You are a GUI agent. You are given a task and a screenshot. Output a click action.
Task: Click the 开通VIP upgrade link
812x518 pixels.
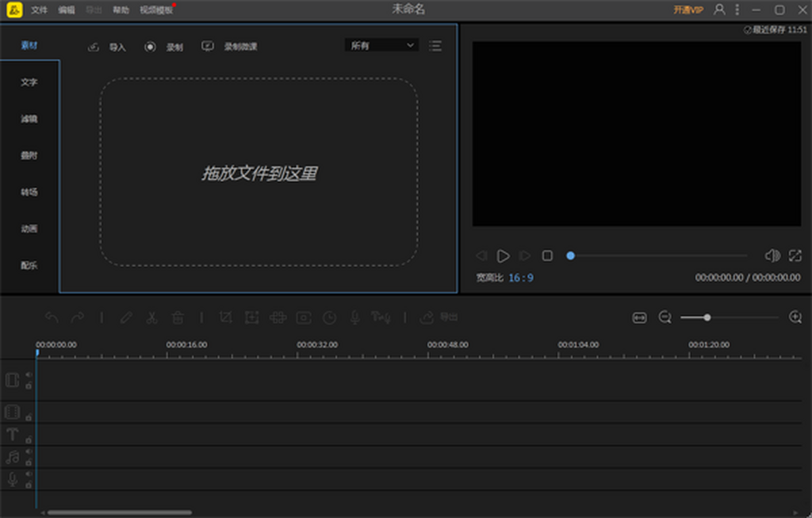[688, 10]
